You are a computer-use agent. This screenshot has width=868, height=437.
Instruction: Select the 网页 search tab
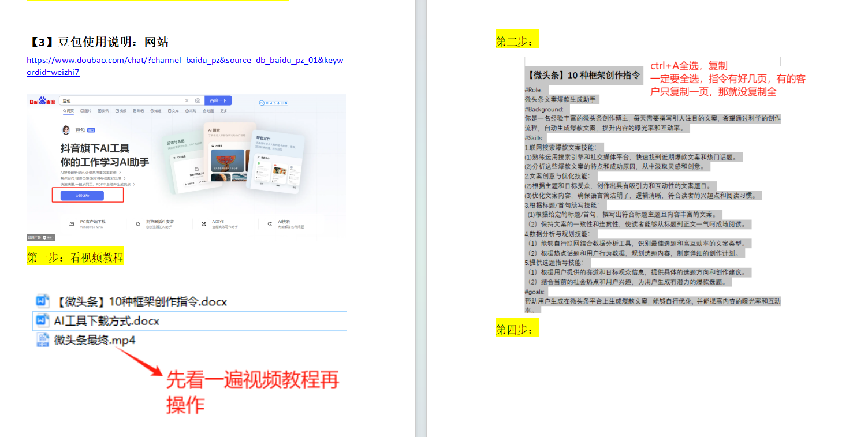tap(68, 110)
